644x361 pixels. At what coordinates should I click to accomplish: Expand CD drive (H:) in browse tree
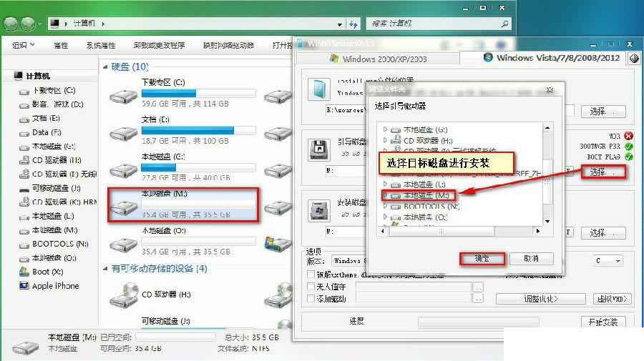point(385,140)
